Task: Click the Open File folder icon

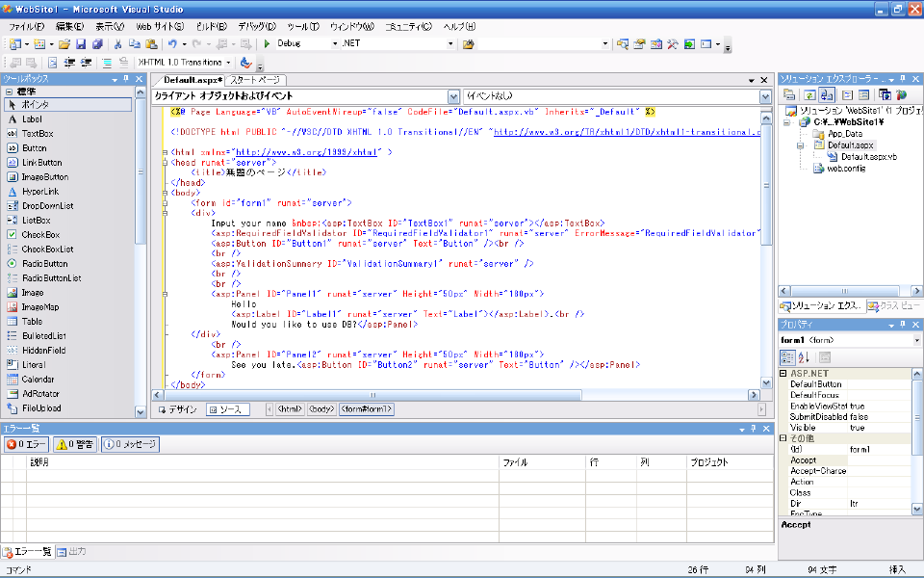Action: pyautogui.click(x=64, y=44)
